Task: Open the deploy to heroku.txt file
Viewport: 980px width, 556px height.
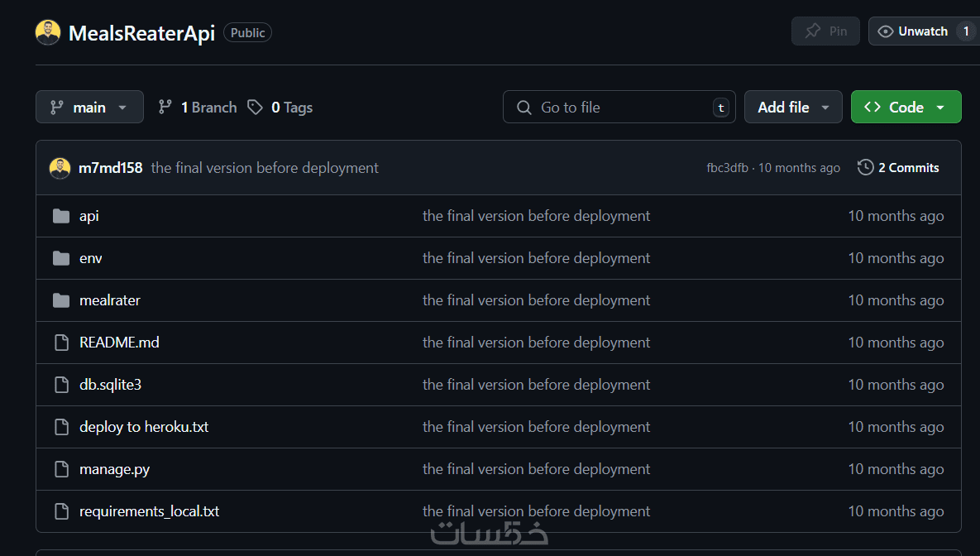Action: point(144,427)
